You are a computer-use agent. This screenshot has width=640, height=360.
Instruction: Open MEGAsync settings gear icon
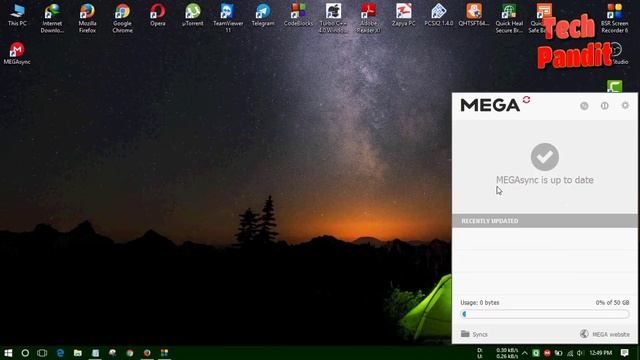coord(625,105)
